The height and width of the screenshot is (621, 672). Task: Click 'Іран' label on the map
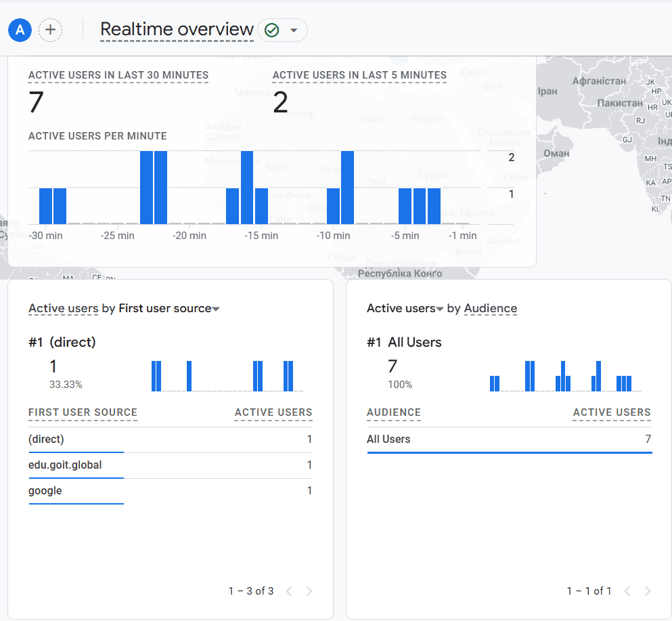(x=547, y=91)
